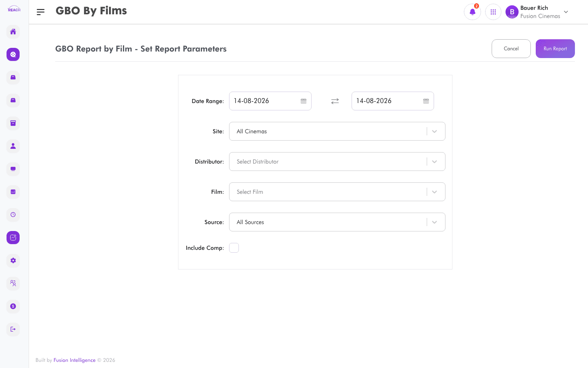Viewport: 588px width, 368px height.
Task: Click the Run Report button
Action: (555, 49)
